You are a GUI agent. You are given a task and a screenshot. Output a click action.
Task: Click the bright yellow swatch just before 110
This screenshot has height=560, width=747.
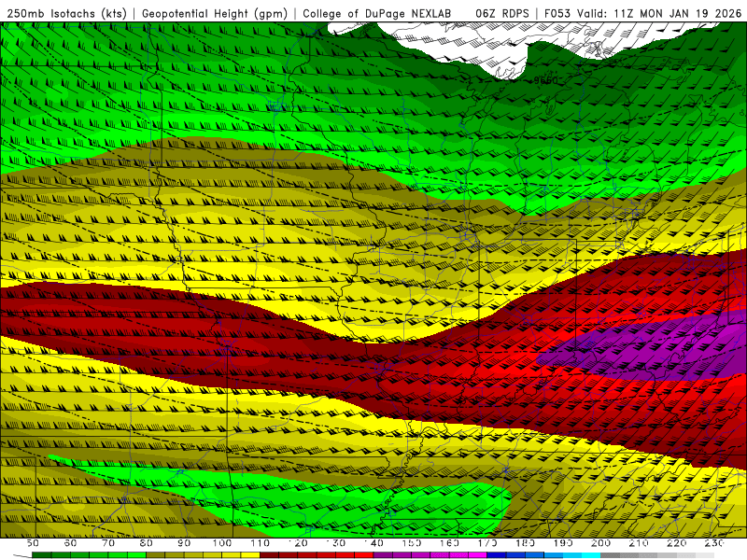250,555
